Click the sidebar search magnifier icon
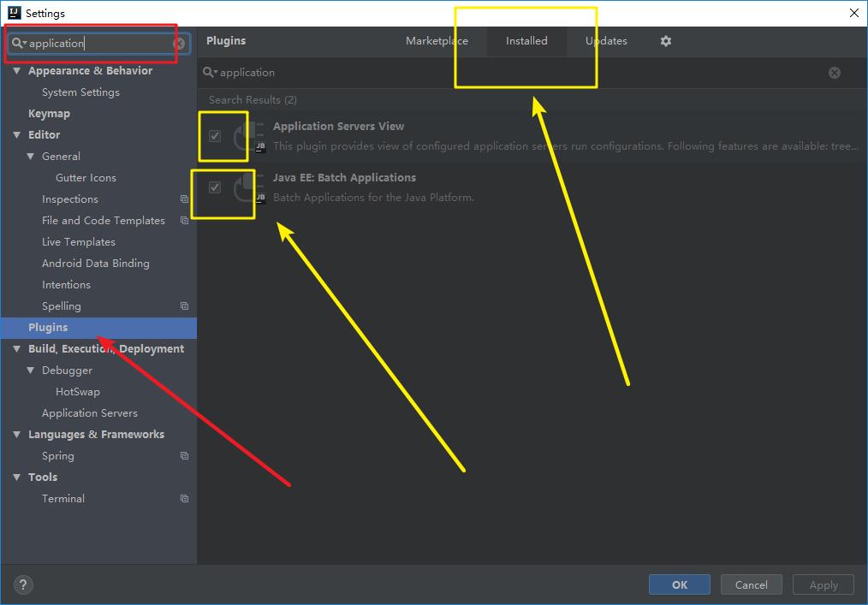 tap(18, 43)
